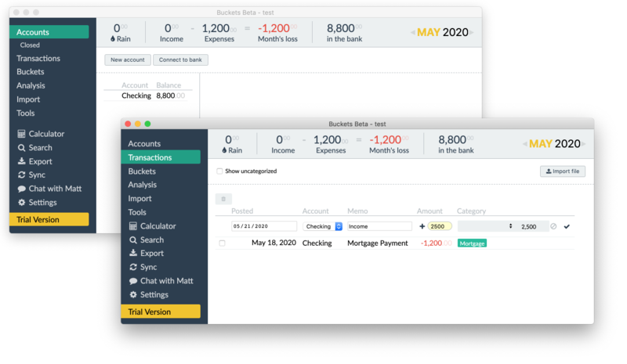
Task: Go to next month using right arrow
Action: [585, 144]
